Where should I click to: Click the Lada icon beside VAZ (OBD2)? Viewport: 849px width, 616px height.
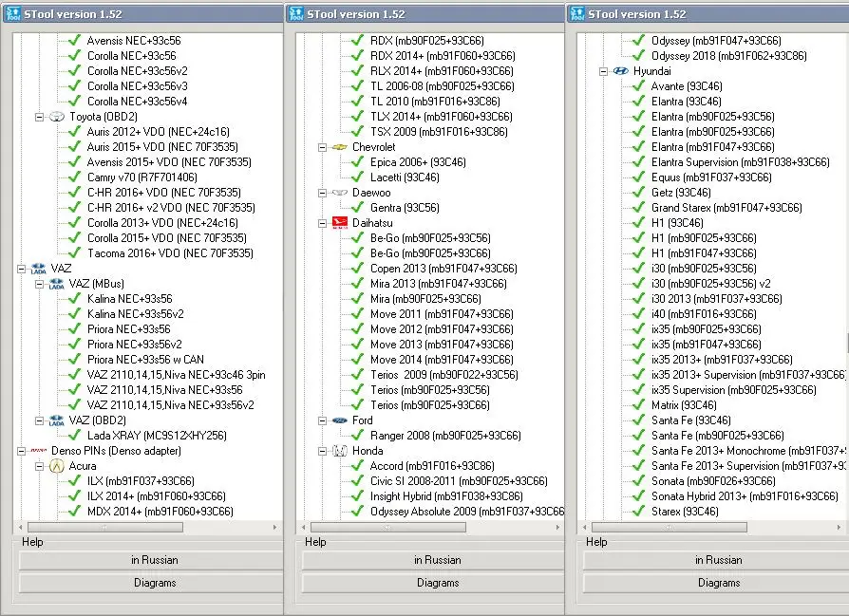(57, 420)
